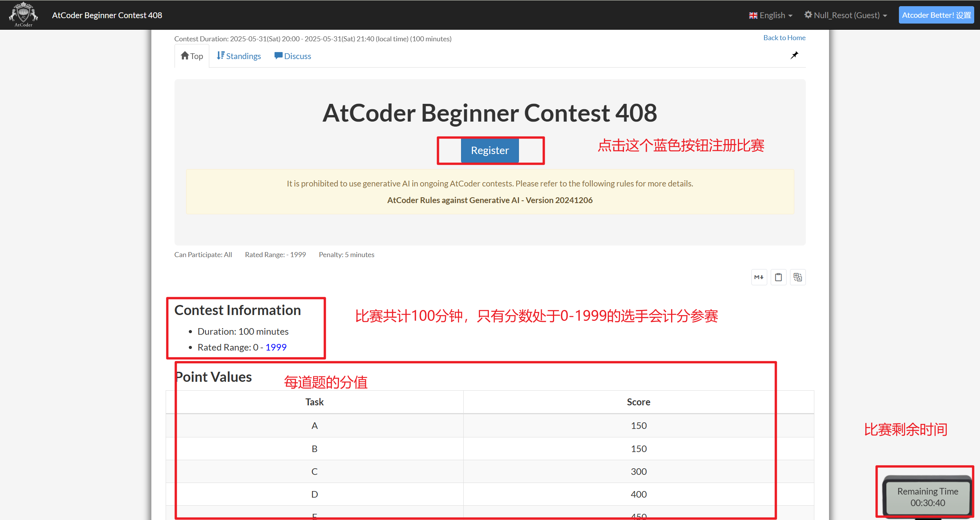Click the sort icon next to Standings

(x=220, y=55)
